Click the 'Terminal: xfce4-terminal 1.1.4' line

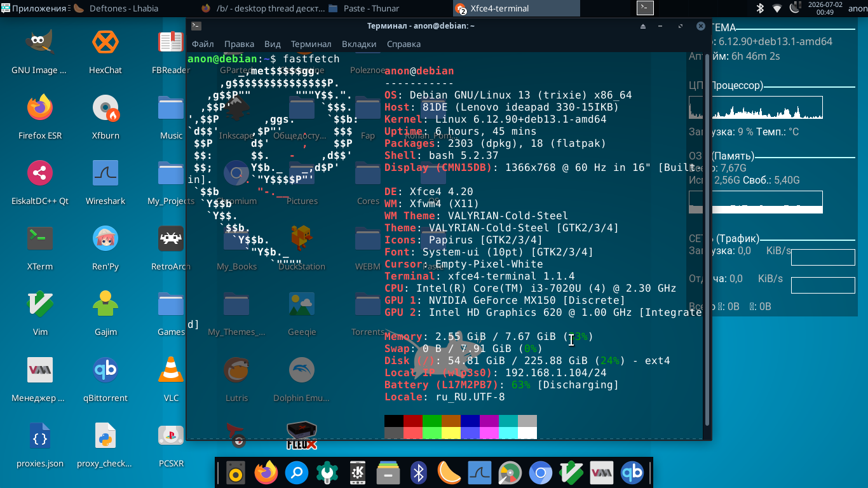point(480,276)
